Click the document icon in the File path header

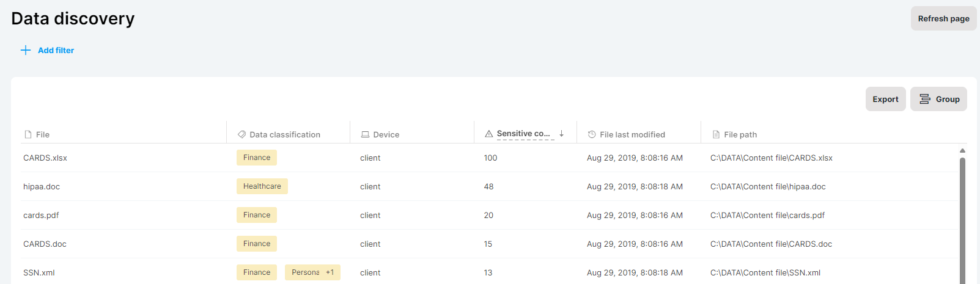point(716,134)
